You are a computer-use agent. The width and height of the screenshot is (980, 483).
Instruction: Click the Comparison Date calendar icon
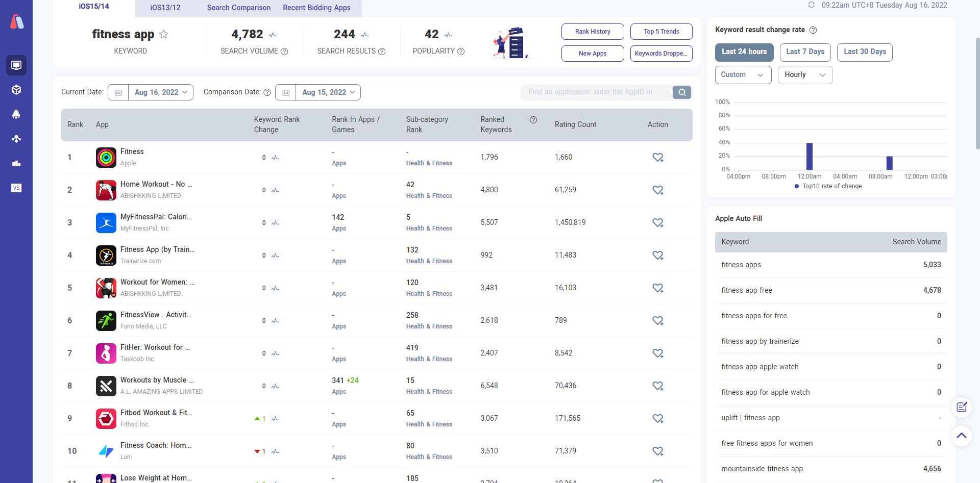point(286,92)
